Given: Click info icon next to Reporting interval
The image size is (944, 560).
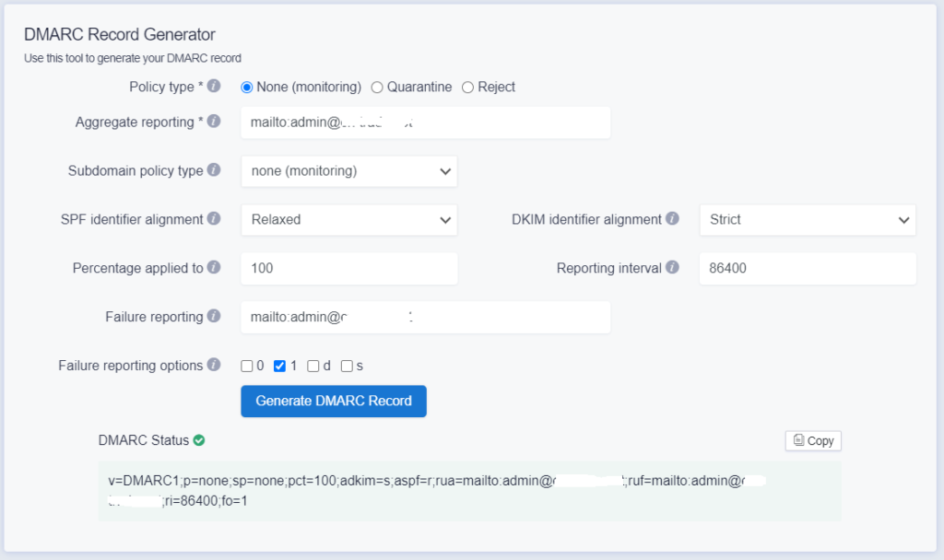Looking at the screenshot, I should tap(673, 268).
